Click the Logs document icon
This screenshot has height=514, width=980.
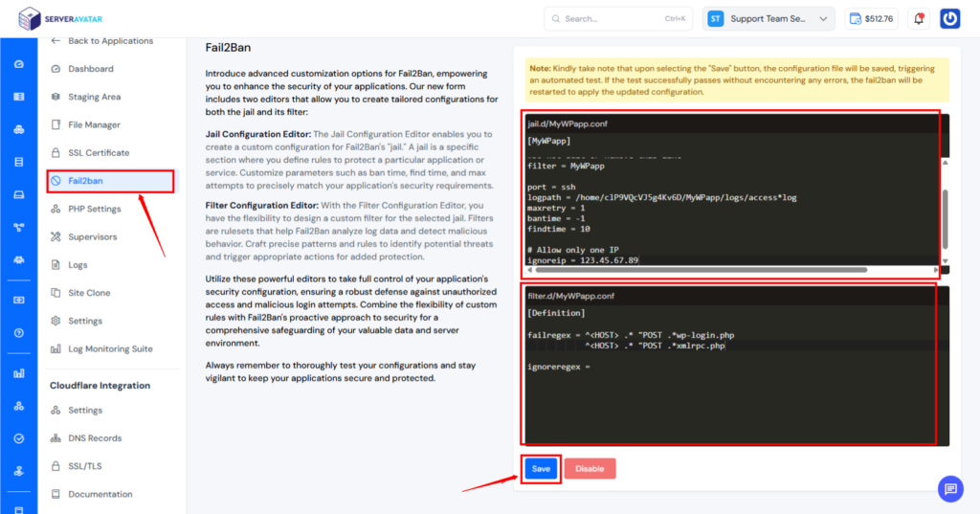click(x=56, y=264)
